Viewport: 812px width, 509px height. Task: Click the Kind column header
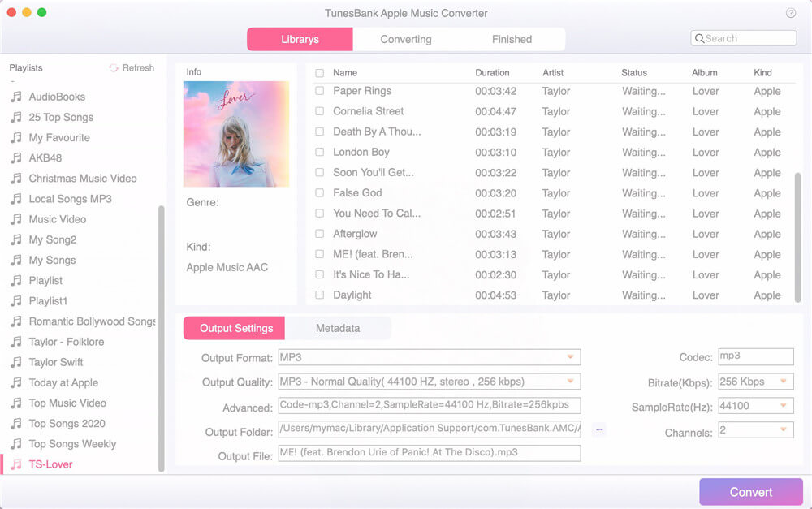click(762, 73)
